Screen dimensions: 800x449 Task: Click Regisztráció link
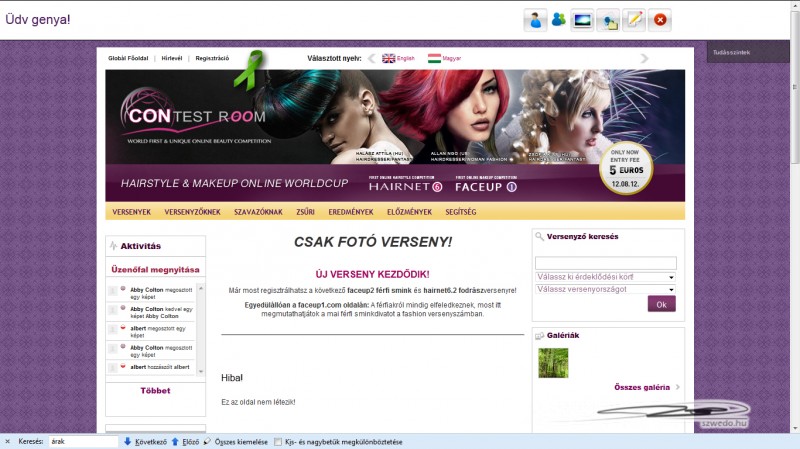(212, 58)
